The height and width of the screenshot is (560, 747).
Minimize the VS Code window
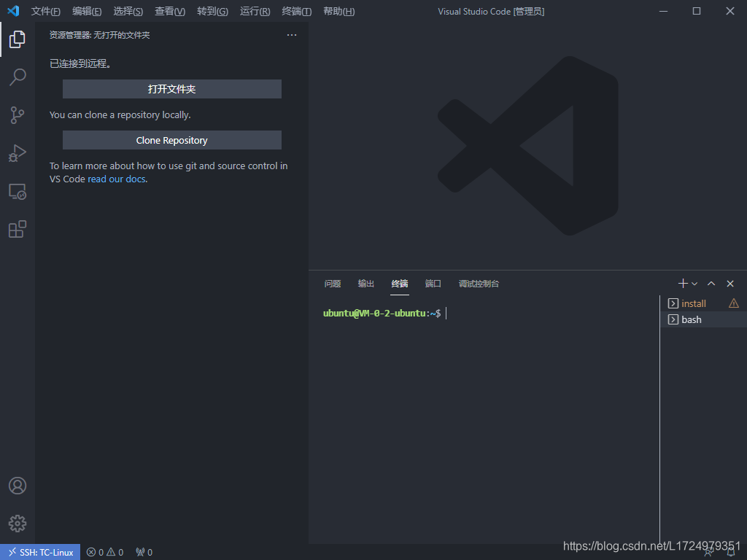tap(663, 11)
